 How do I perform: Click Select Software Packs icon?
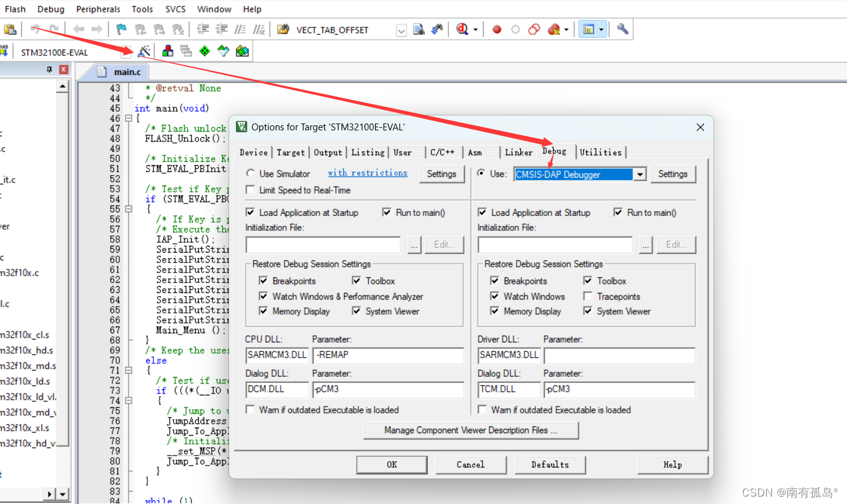click(x=224, y=52)
